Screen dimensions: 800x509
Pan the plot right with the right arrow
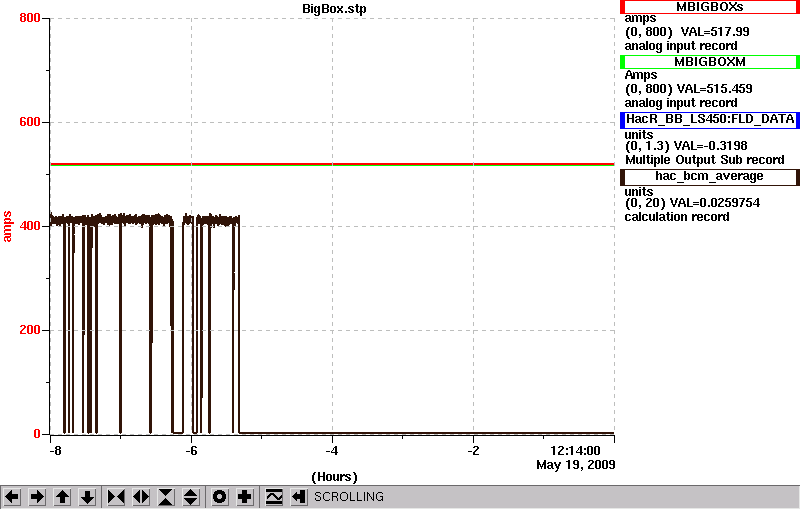pos(37,497)
